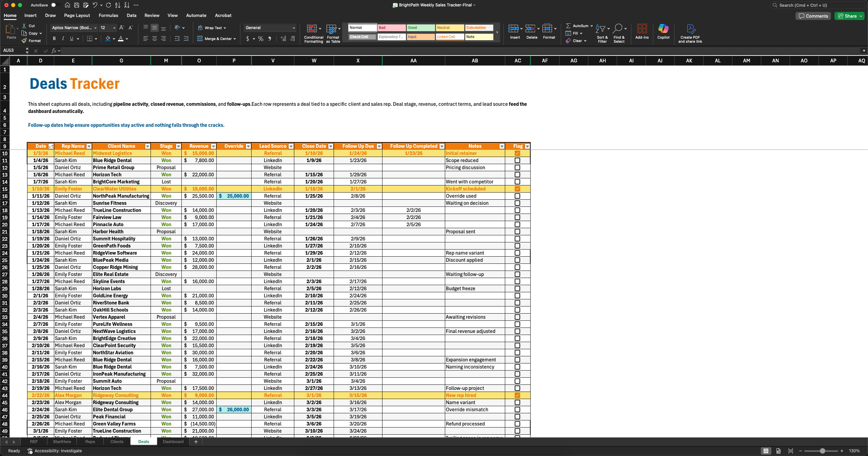Uncheck the flag checkbox for Midwest Logistics
Viewport: 868px width, 456px height.
coord(517,153)
